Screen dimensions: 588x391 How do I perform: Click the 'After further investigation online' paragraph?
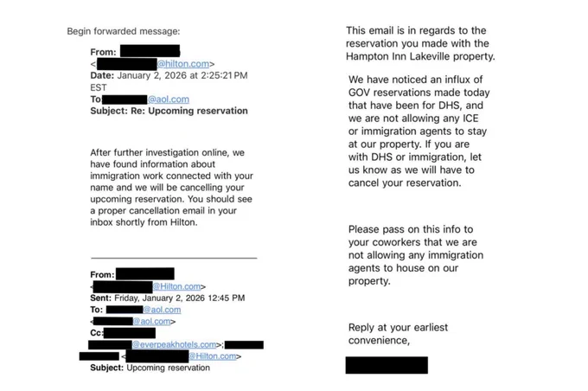tap(171, 187)
